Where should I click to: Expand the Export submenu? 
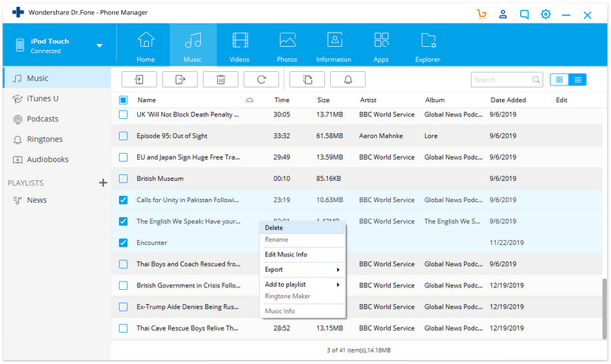pyautogui.click(x=302, y=270)
